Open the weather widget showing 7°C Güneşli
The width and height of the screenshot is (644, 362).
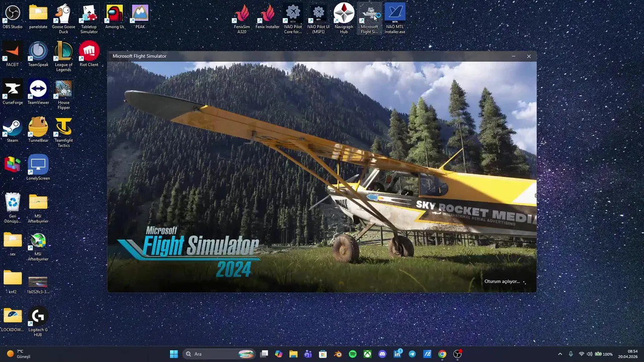point(19,354)
